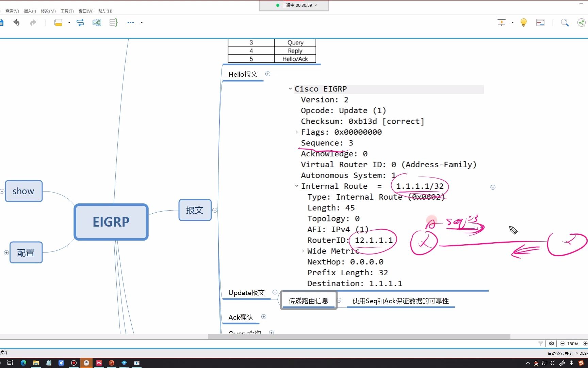Click the 150% zoom level value
The width and height of the screenshot is (588, 368).
pyautogui.click(x=573, y=343)
